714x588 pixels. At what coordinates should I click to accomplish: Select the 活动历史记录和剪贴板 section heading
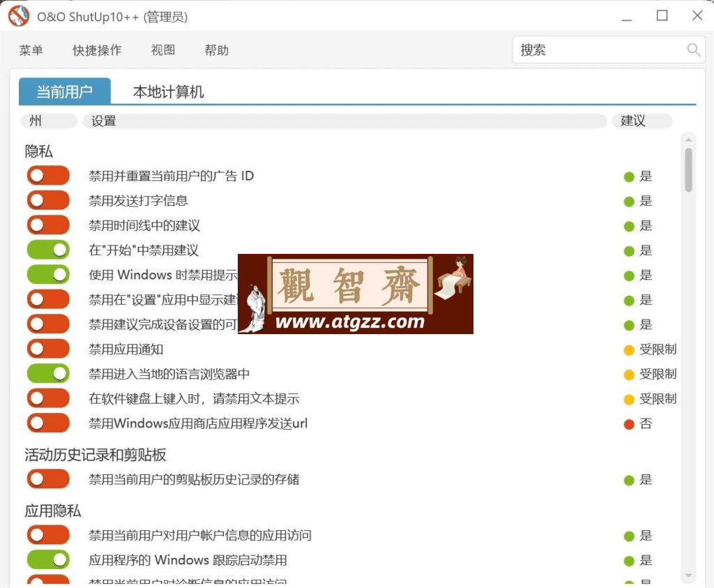95,455
